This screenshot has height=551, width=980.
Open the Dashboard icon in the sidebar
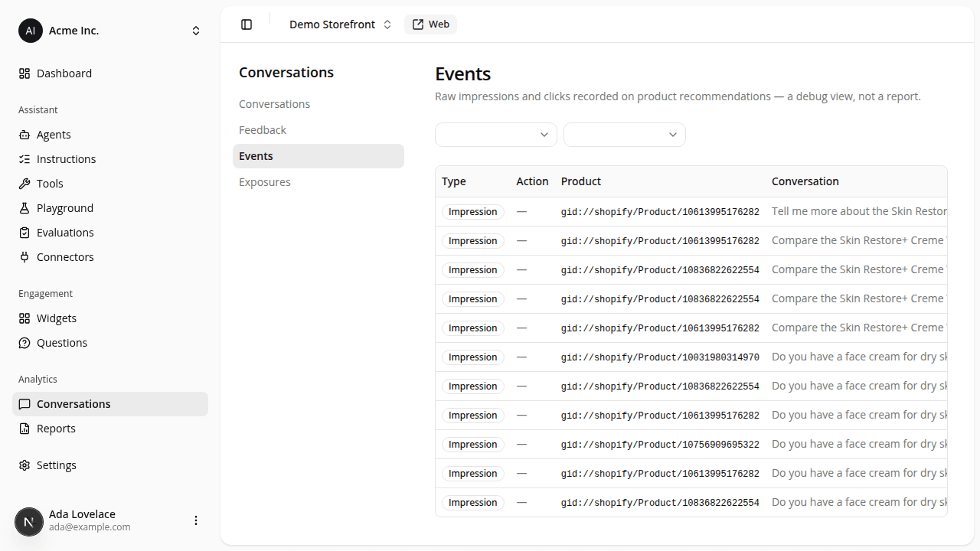tap(24, 73)
